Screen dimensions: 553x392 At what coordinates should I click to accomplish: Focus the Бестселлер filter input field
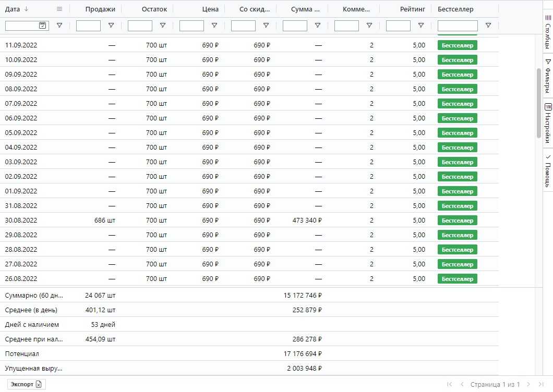pyautogui.click(x=458, y=26)
